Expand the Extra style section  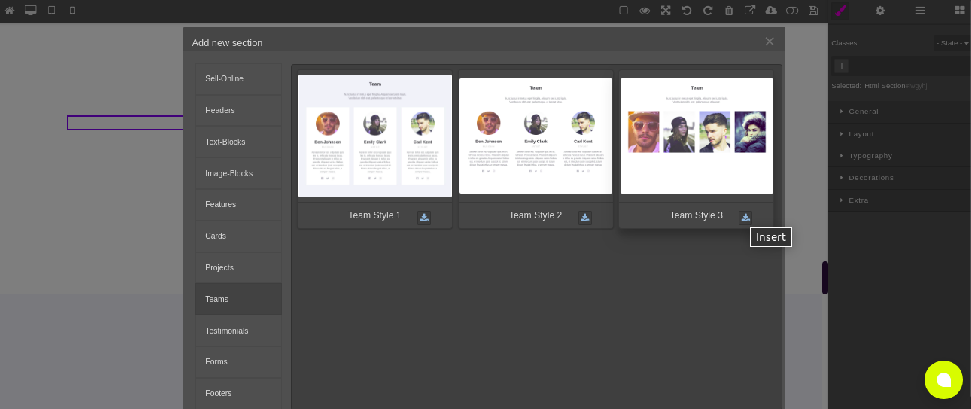(899, 200)
